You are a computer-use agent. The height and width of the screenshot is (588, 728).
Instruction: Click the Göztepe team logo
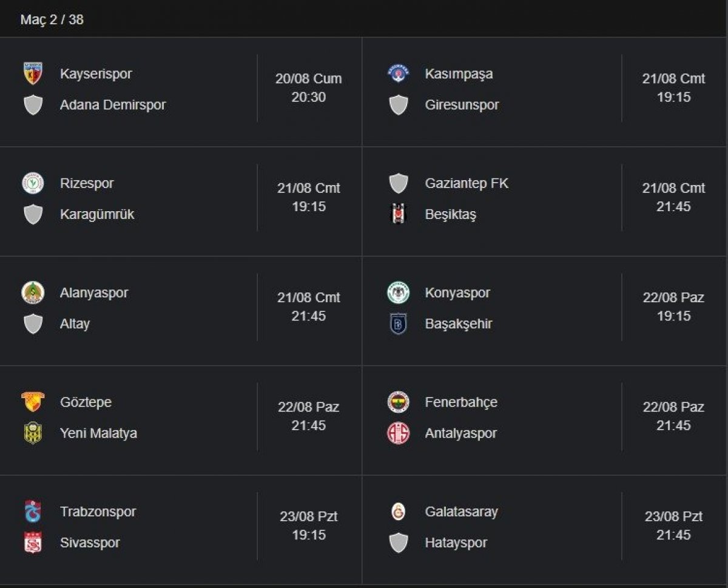click(x=33, y=402)
